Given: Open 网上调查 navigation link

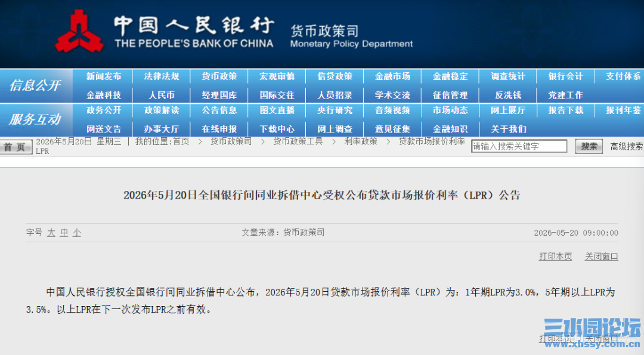Looking at the screenshot, I should (x=335, y=129).
